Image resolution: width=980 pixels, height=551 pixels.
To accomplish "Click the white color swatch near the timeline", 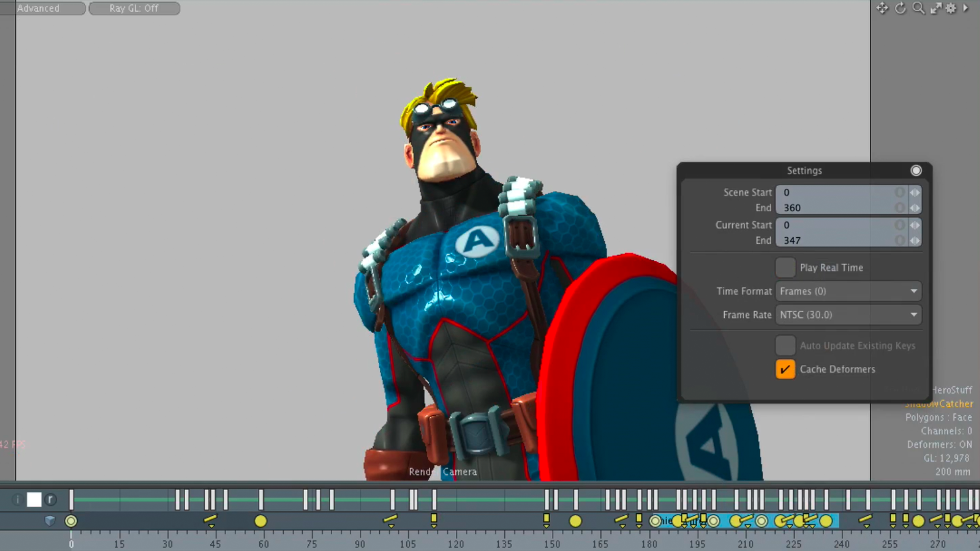I will tap(34, 499).
